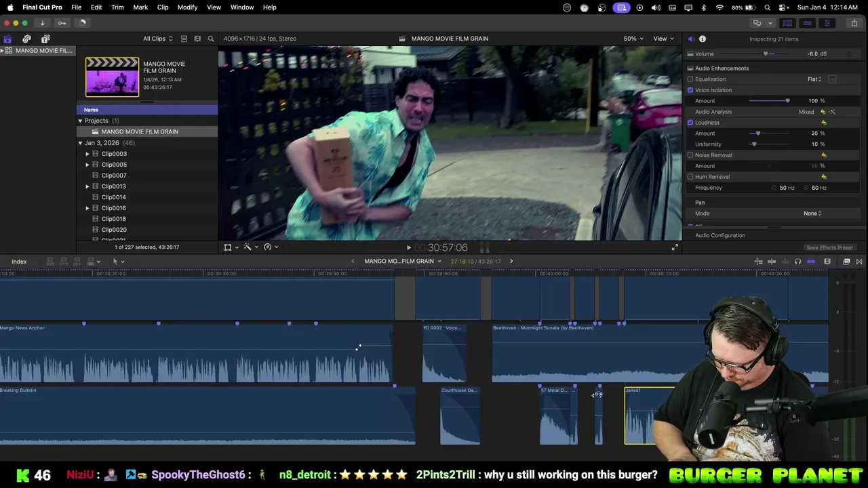Open the Equalization Flat preset dropdown
This screenshot has width=868, height=488.
coord(814,79)
